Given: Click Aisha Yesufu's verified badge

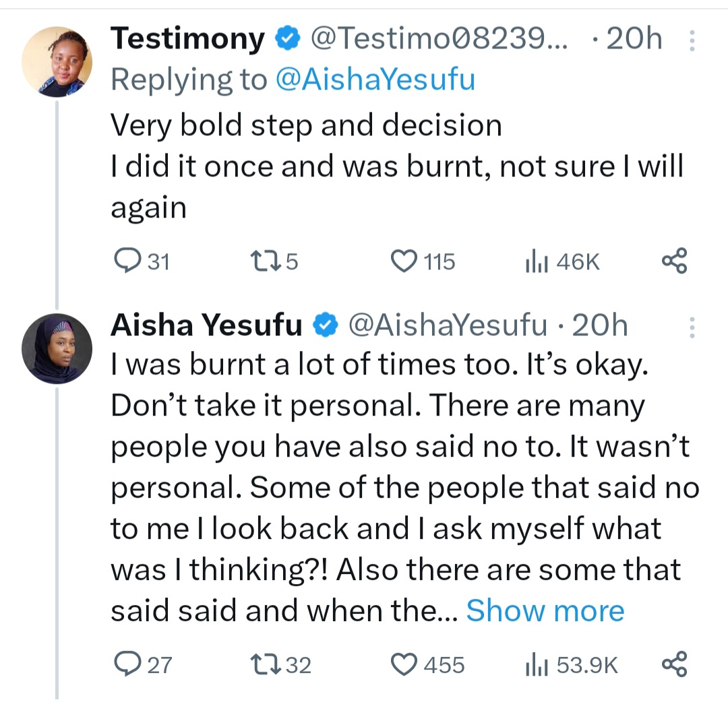Looking at the screenshot, I should click(326, 325).
